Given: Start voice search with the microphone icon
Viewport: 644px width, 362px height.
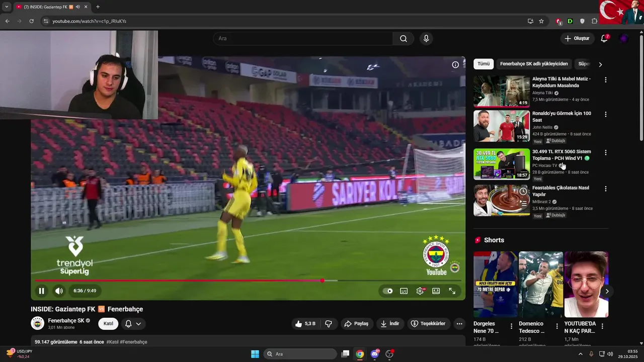Looking at the screenshot, I should coord(427,38).
